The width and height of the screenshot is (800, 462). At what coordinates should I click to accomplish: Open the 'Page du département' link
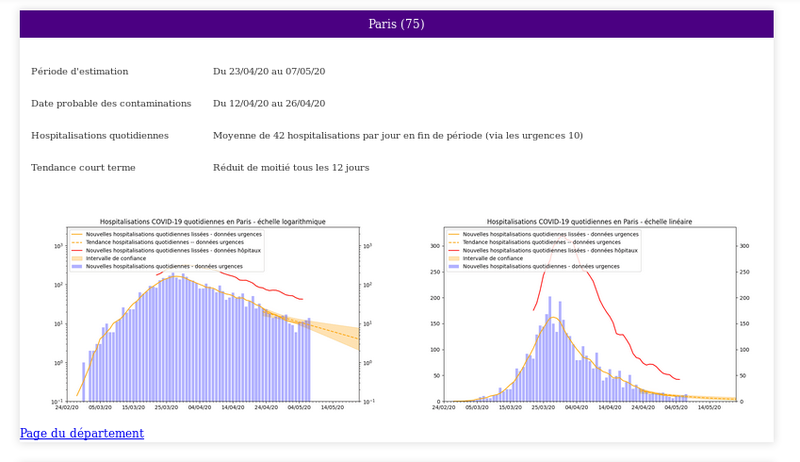coord(82,433)
